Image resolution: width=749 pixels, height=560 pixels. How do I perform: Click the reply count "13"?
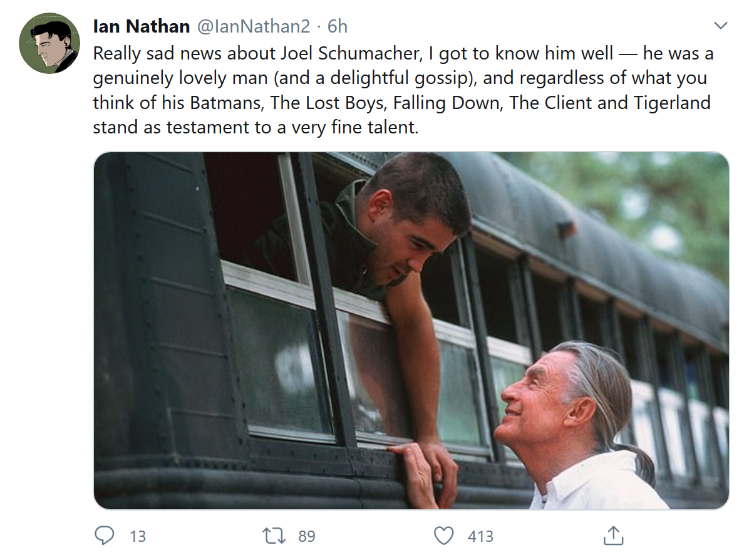pyautogui.click(x=138, y=536)
